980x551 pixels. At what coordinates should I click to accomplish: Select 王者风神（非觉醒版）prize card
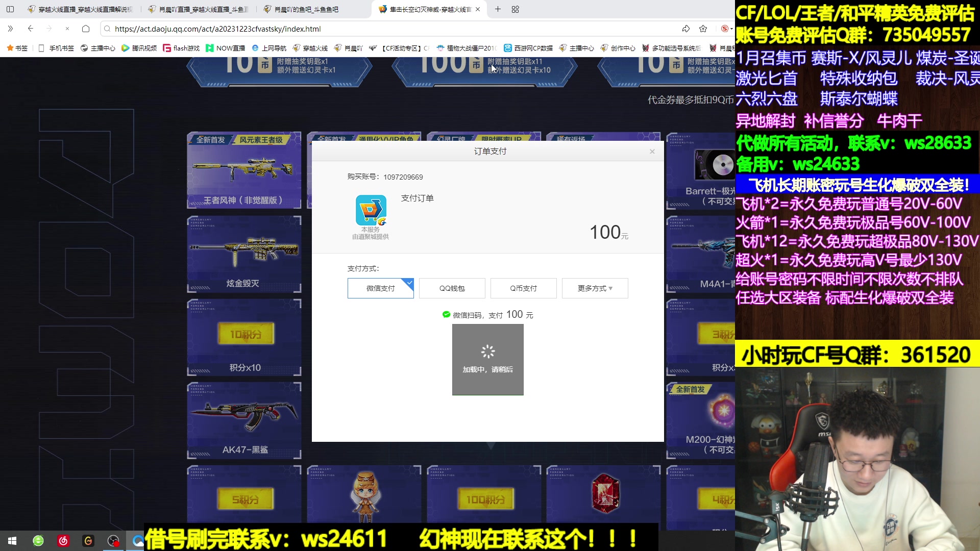click(x=244, y=170)
